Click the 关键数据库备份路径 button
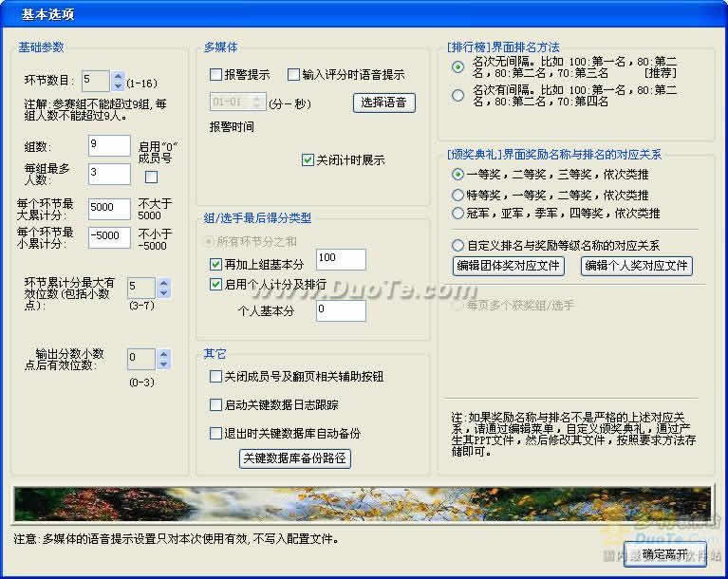This screenshot has width=728, height=579. click(x=295, y=458)
